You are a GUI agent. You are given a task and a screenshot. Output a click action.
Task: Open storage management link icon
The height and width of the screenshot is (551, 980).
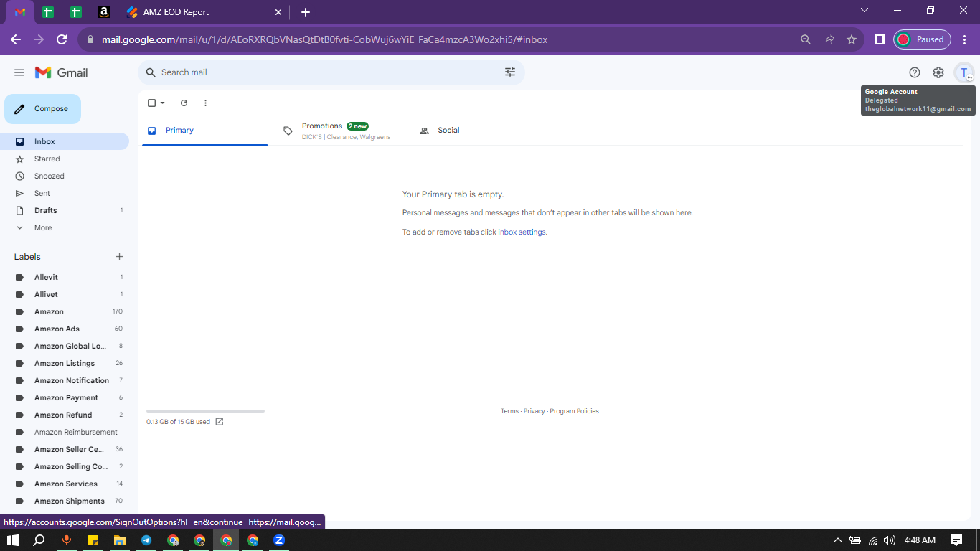[x=220, y=422]
